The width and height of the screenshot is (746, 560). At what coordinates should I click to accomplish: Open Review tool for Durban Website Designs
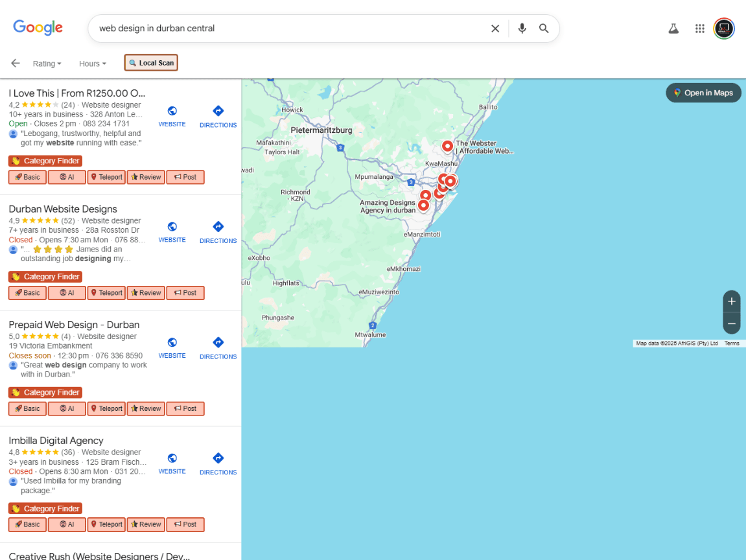(146, 292)
